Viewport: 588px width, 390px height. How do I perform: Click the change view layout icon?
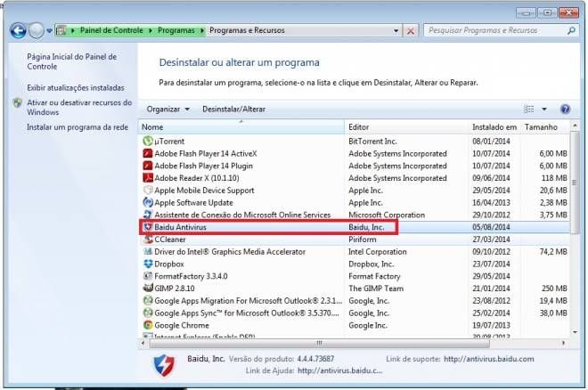click(x=528, y=109)
